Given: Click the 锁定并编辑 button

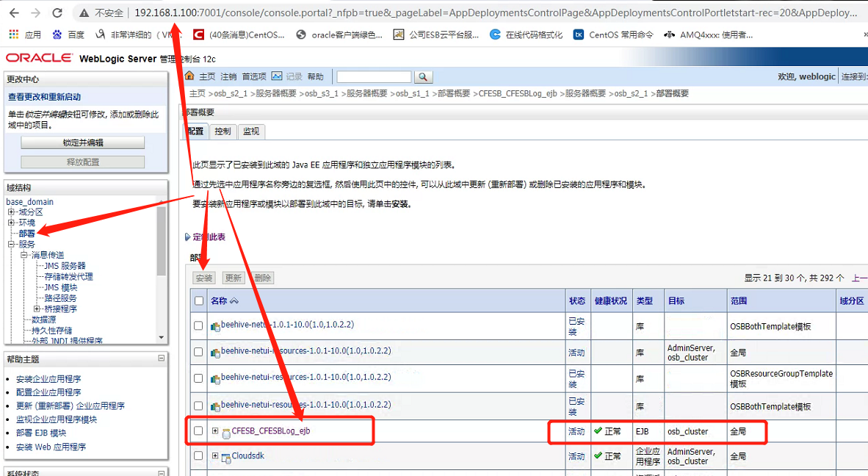Looking at the screenshot, I should [83, 143].
